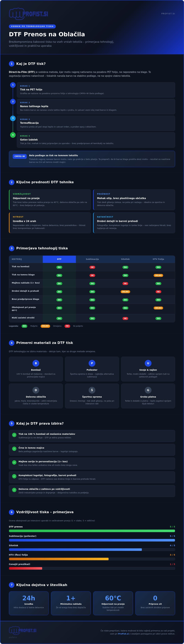Image resolution: width=184 pixels, height=644 pixels.
Task: Click the Š icon above Športna oprema
Action: (x=92, y=390)
